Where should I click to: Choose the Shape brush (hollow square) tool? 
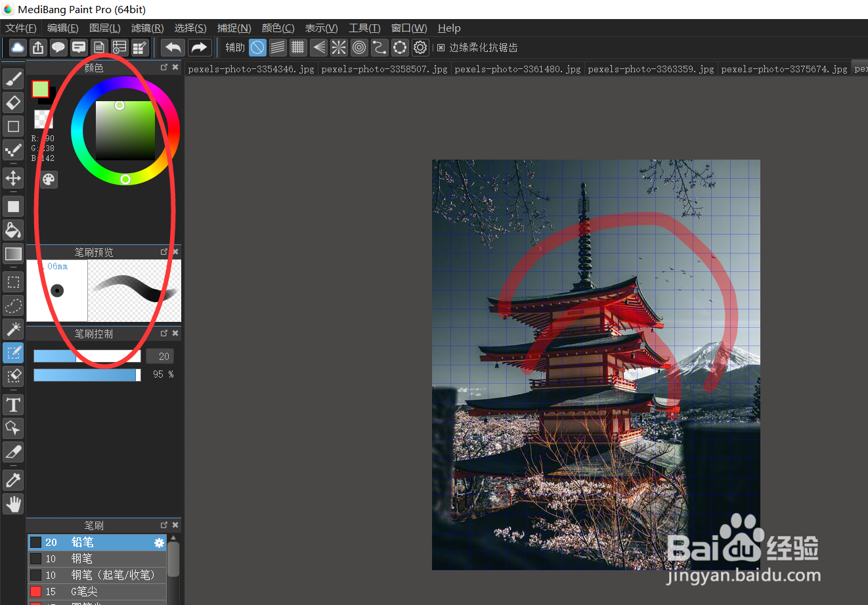click(x=13, y=126)
